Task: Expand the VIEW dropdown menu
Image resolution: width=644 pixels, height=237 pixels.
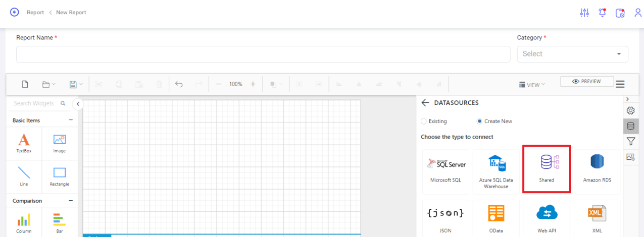Action: point(532,85)
